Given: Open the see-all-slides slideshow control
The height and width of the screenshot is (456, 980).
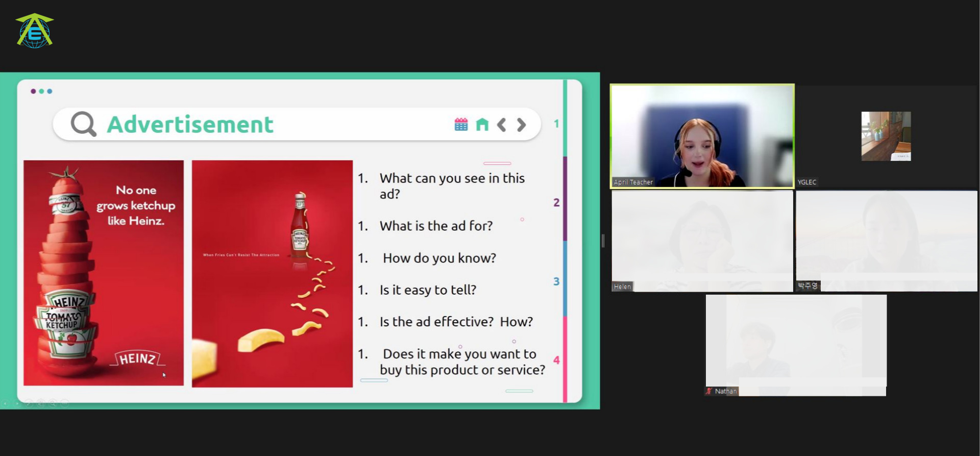Looking at the screenshot, I should pos(41,403).
